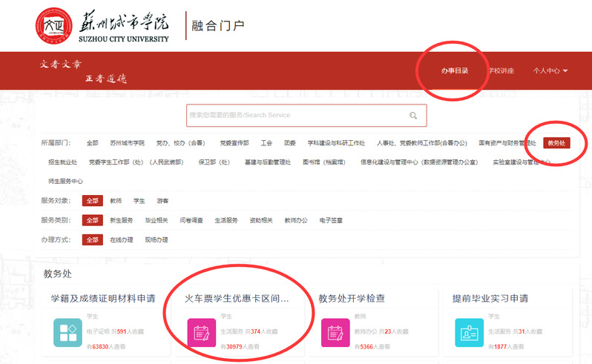Select the 教务处 department filter
This screenshot has height=364, width=592.
[556, 143]
